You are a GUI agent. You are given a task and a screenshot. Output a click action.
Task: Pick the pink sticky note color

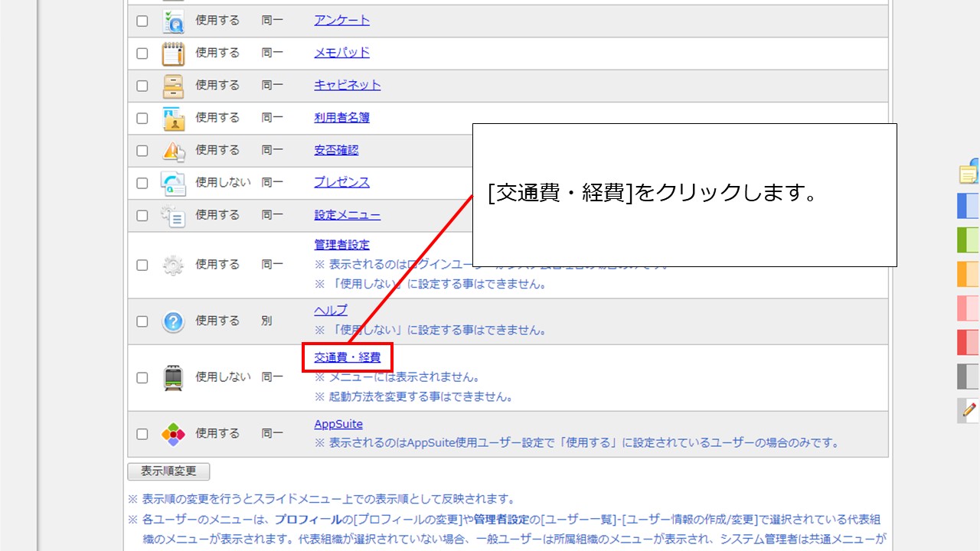(x=969, y=308)
